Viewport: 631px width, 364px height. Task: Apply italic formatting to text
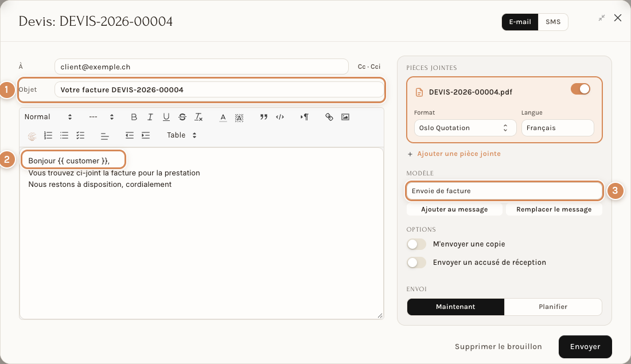click(150, 117)
